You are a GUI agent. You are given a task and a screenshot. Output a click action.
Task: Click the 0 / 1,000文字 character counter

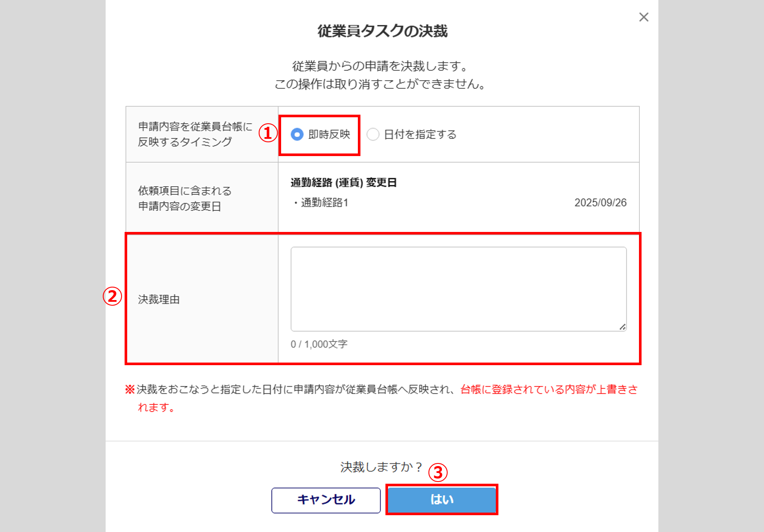[319, 344]
